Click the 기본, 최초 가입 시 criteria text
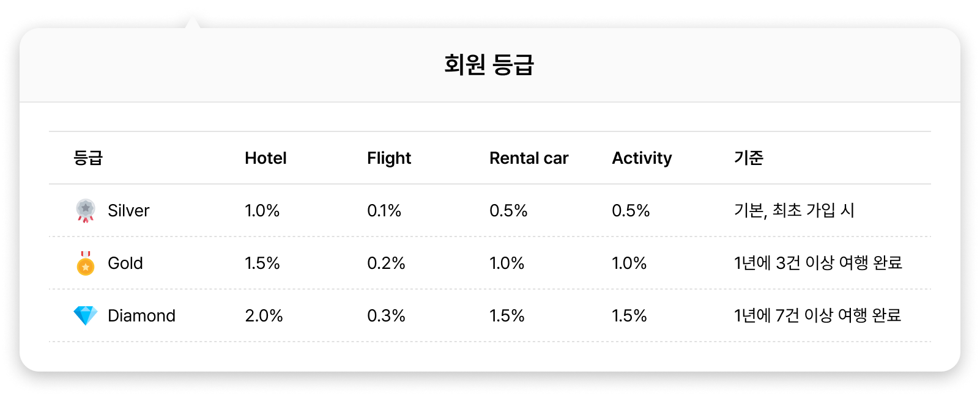 click(794, 211)
